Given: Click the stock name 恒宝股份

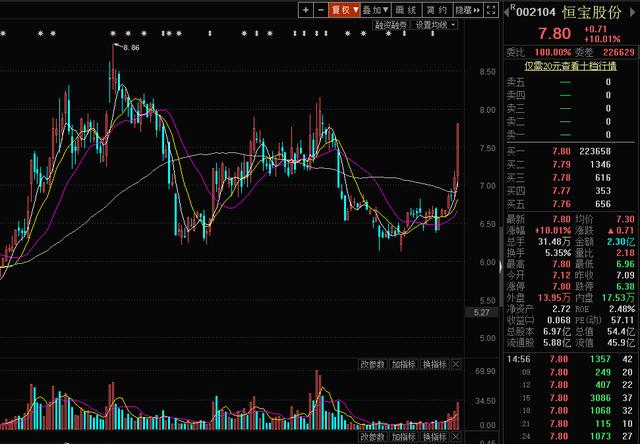Looking at the screenshot, I should tap(591, 12).
